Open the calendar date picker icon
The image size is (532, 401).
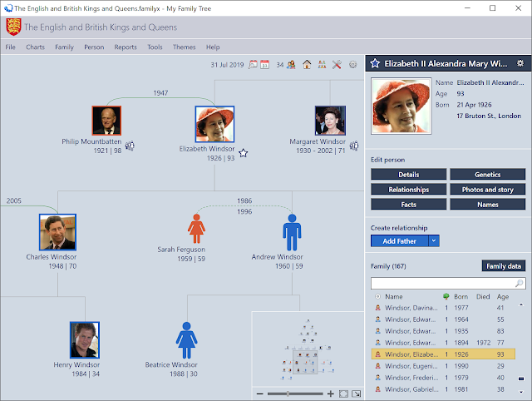click(264, 65)
